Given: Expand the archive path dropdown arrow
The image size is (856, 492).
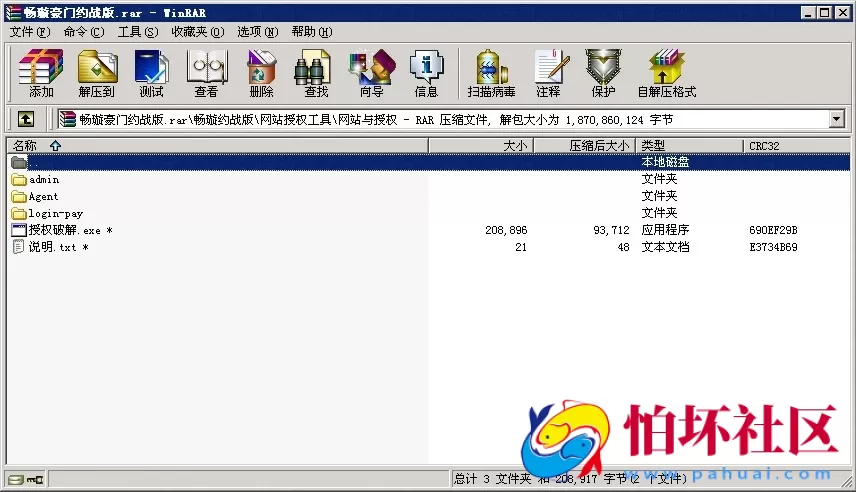Looking at the screenshot, I should (837, 120).
